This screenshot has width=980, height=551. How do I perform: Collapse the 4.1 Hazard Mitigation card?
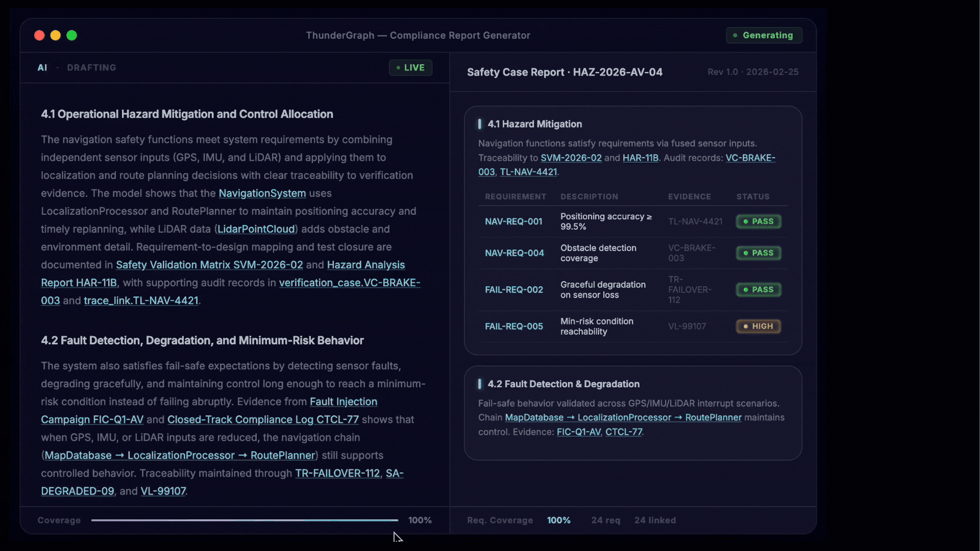534,124
